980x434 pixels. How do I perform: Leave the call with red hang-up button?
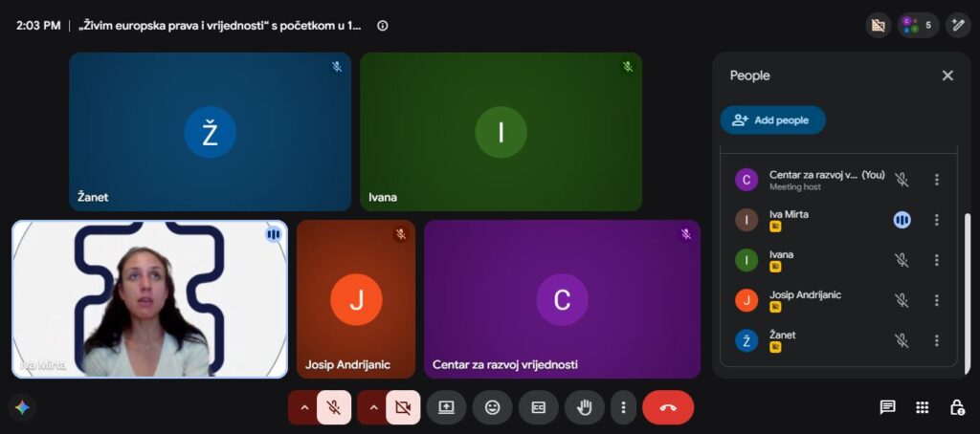[x=668, y=408]
